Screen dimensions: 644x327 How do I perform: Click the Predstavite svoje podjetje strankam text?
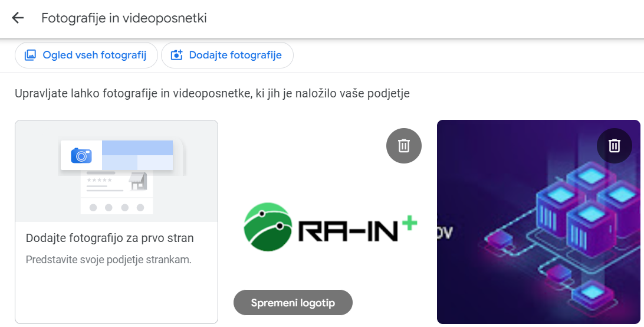pos(109,260)
